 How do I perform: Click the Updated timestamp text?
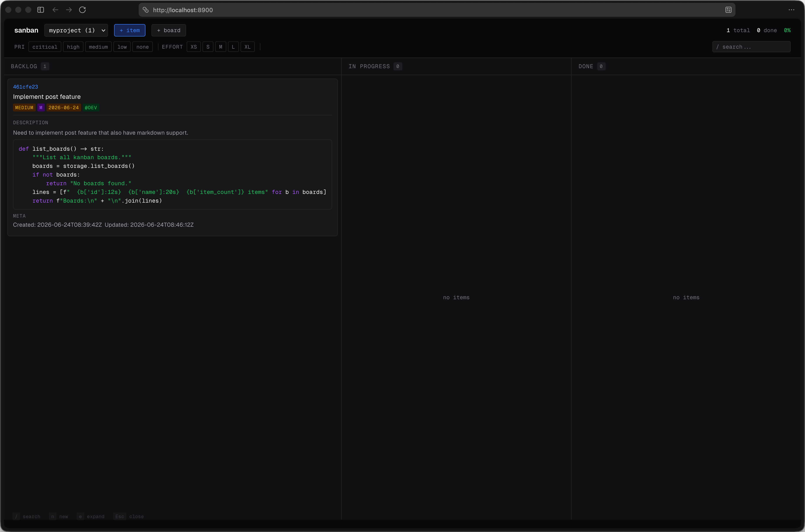point(149,225)
